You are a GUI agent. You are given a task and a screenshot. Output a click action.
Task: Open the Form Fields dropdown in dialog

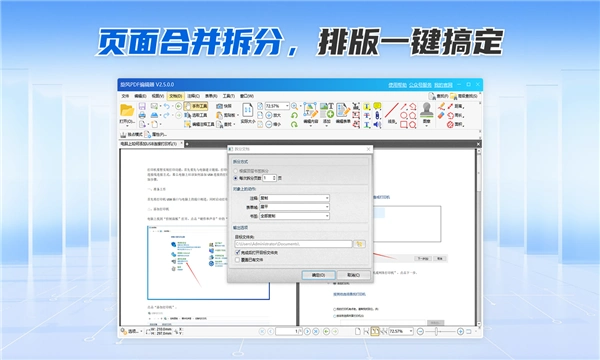(x=294, y=207)
